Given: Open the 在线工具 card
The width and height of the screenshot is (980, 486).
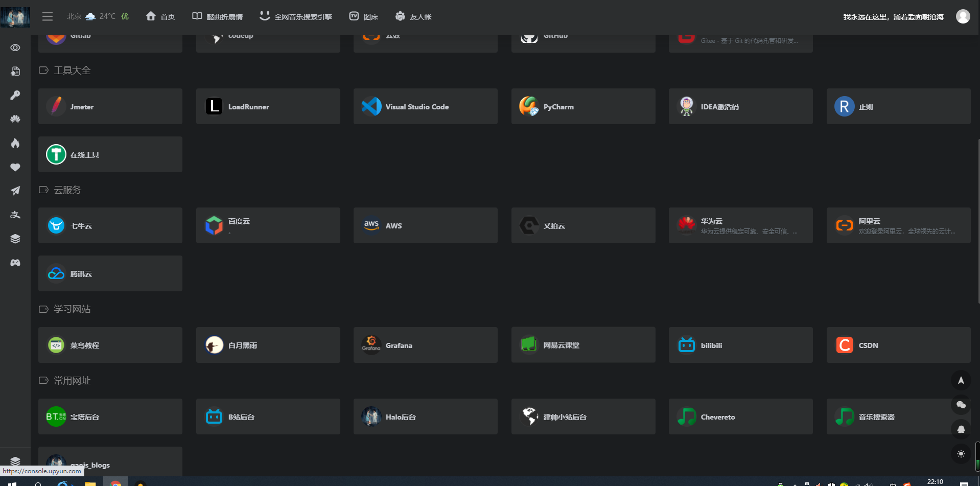Looking at the screenshot, I should click(110, 154).
